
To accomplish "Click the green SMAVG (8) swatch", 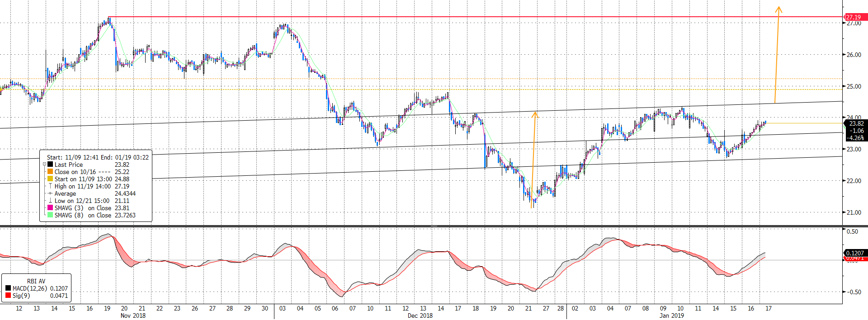I will [50, 215].
